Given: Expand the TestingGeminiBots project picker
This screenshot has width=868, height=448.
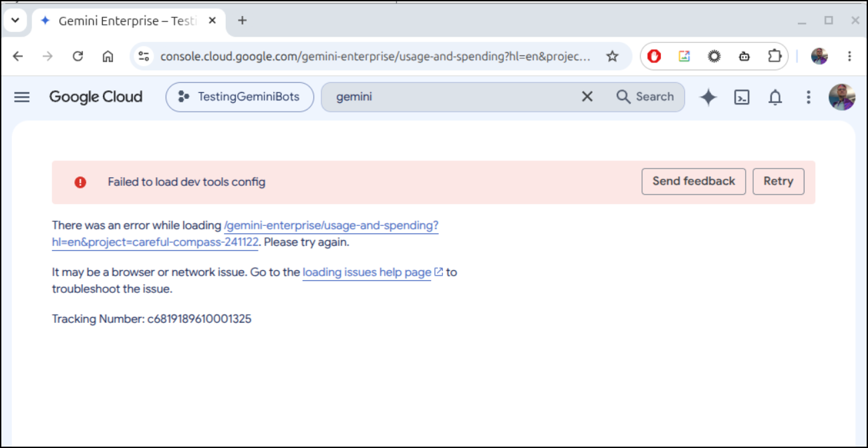Looking at the screenshot, I should [x=240, y=97].
